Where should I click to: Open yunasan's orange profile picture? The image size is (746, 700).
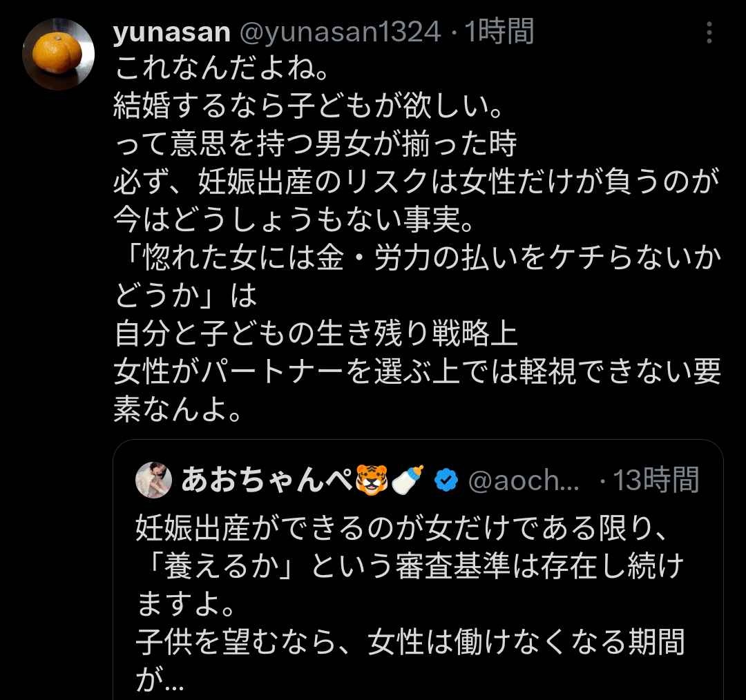[57, 54]
